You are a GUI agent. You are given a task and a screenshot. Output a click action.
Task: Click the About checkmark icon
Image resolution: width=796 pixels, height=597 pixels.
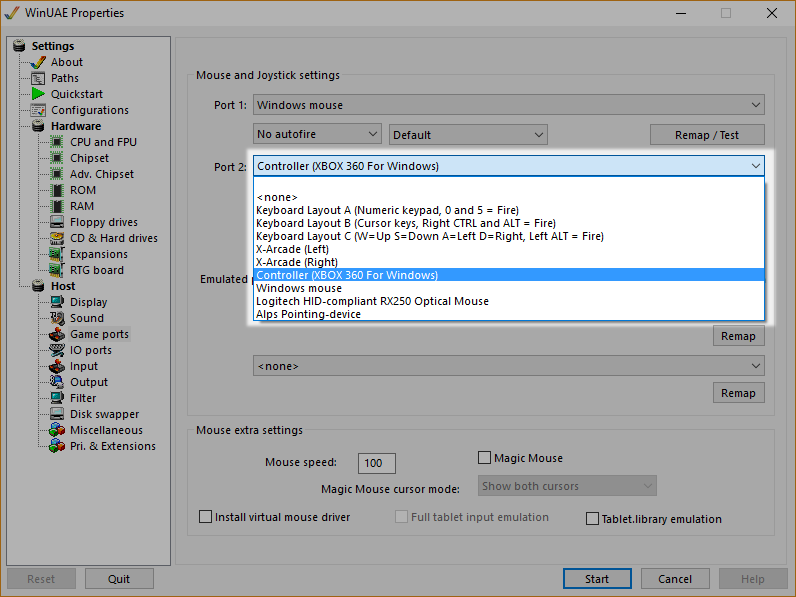pyautogui.click(x=38, y=62)
